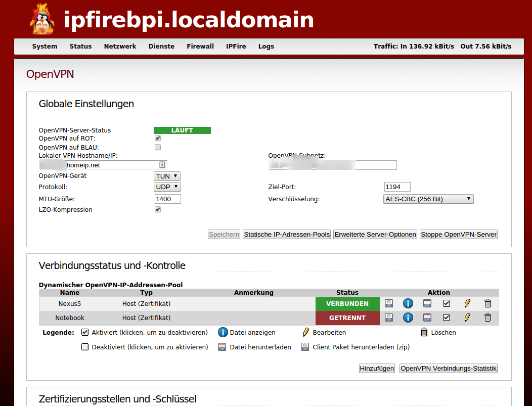The image size is (532, 406).
Task: Click the 'Aktion' column header
Action: click(438, 292)
